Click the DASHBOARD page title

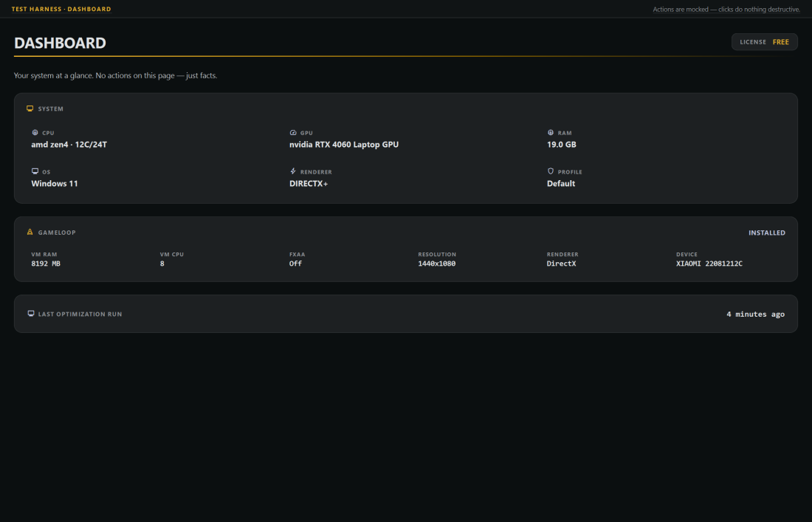click(60, 43)
